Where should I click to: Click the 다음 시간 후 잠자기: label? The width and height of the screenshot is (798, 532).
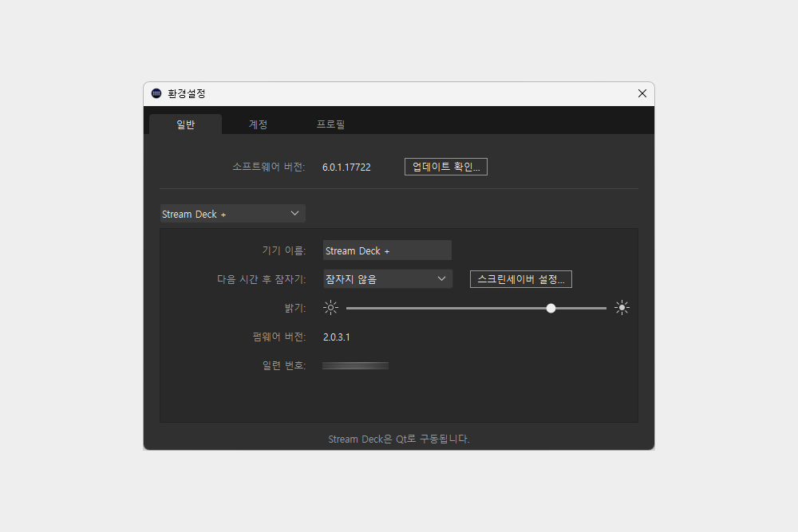(x=262, y=279)
